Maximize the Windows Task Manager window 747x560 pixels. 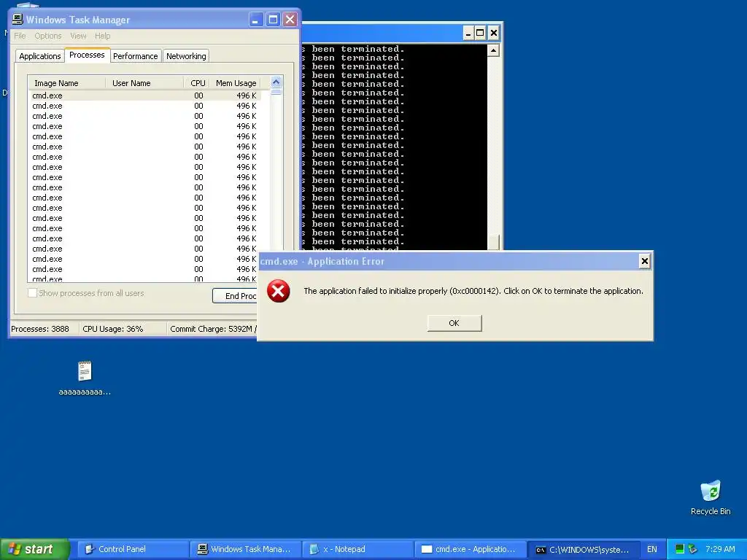coord(273,20)
